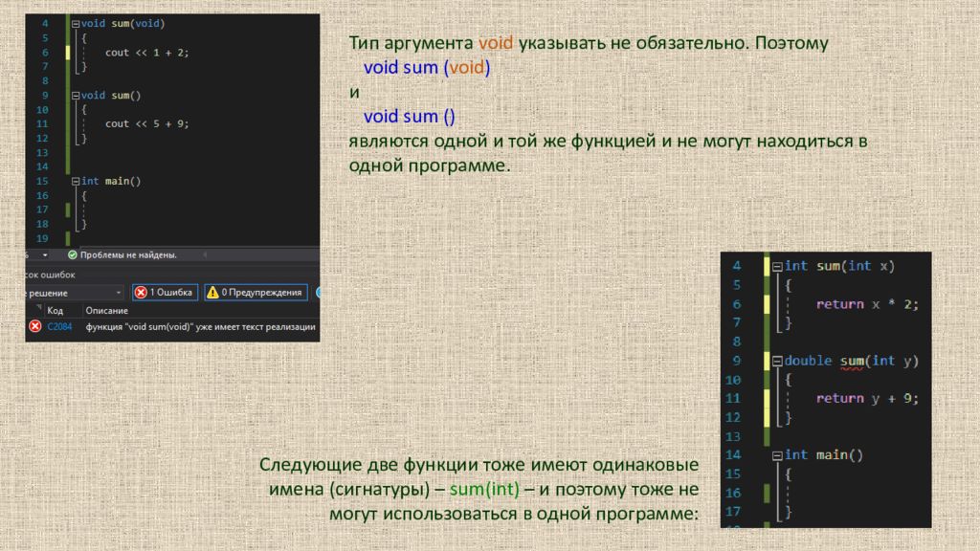Toggle the '1 Ошибка' errors filter
The height and width of the screenshot is (551, 980).
tap(164, 293)
